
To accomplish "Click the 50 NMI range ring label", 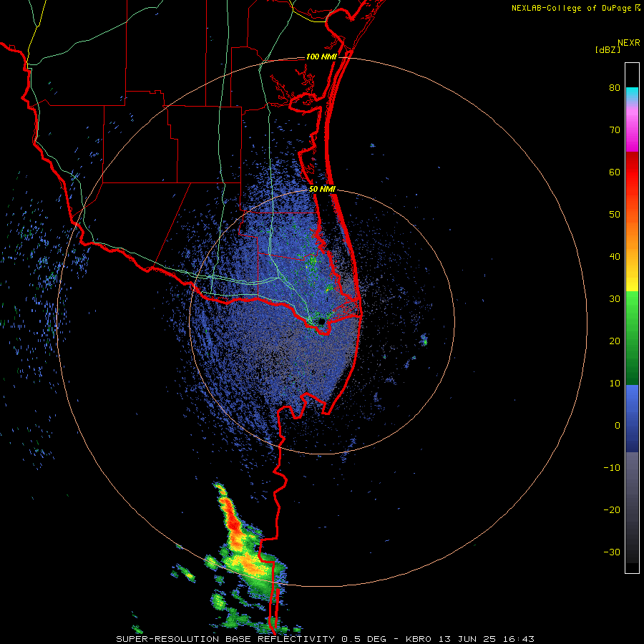I will tap(322, 190).
